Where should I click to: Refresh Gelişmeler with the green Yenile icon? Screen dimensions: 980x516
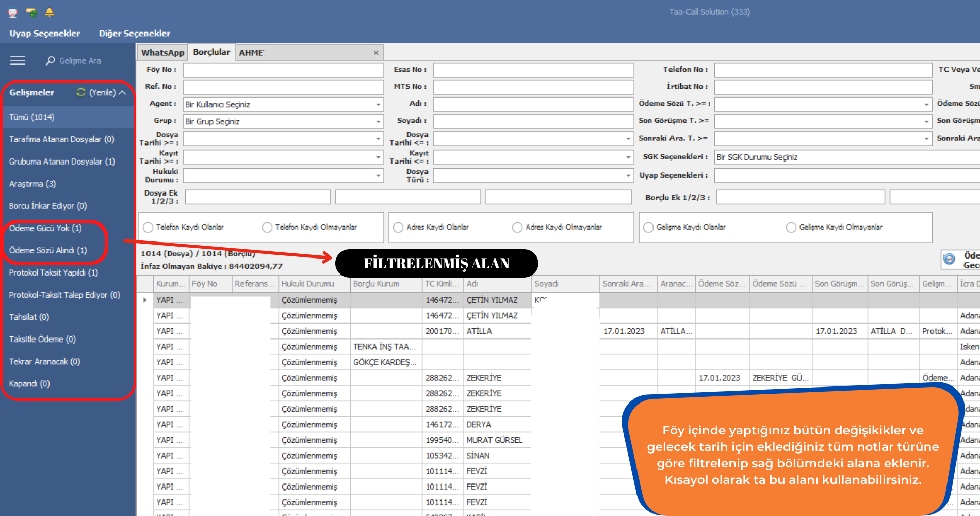pos(81,92)
